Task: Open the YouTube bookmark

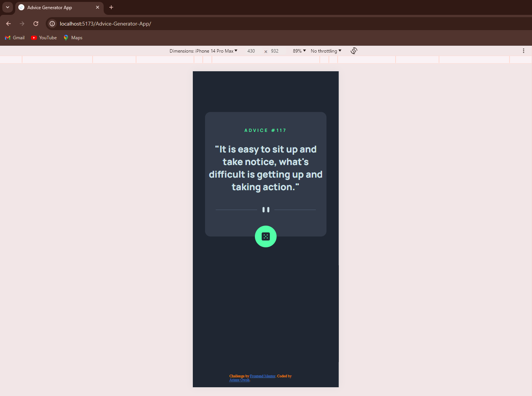Action: 44,38
